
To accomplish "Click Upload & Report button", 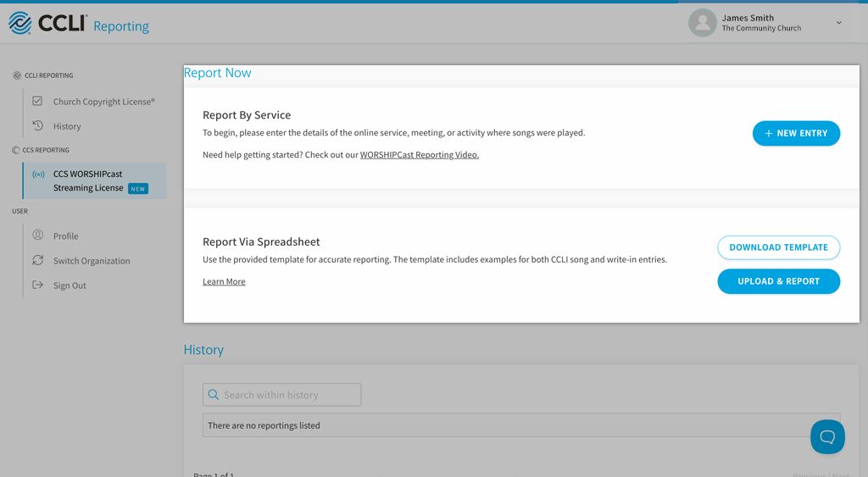I will coord(778,281).
